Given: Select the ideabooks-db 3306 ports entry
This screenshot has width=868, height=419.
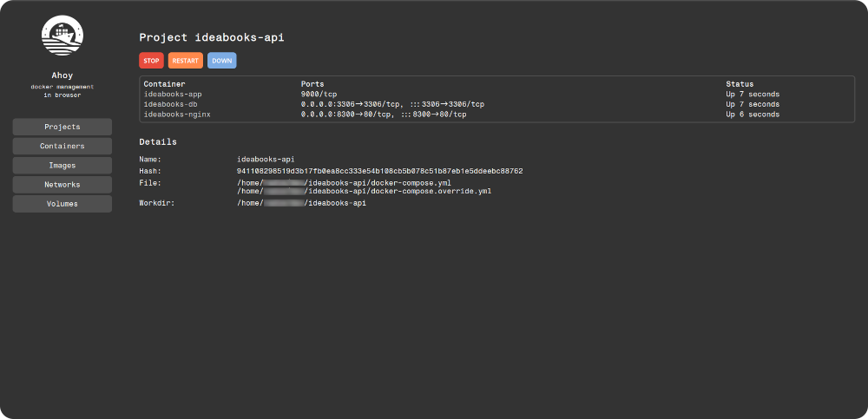Looking at the screenshot, I should pyautogui.click(x=393, y=104).
